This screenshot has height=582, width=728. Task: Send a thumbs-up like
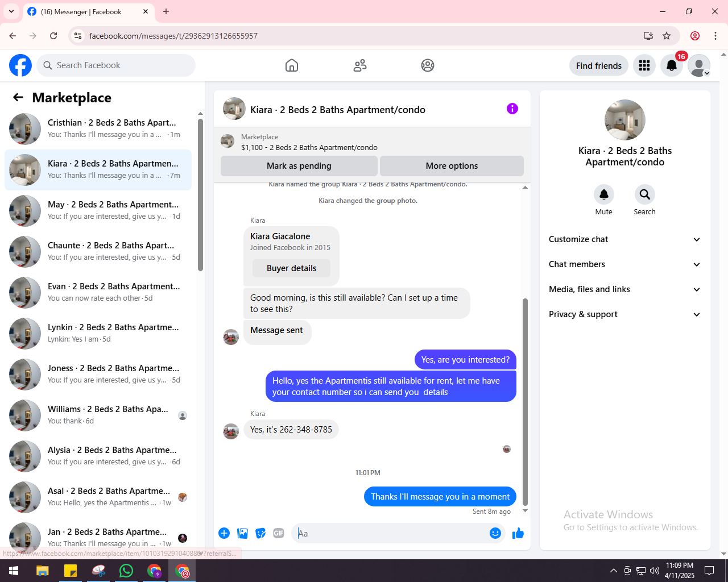518,533
